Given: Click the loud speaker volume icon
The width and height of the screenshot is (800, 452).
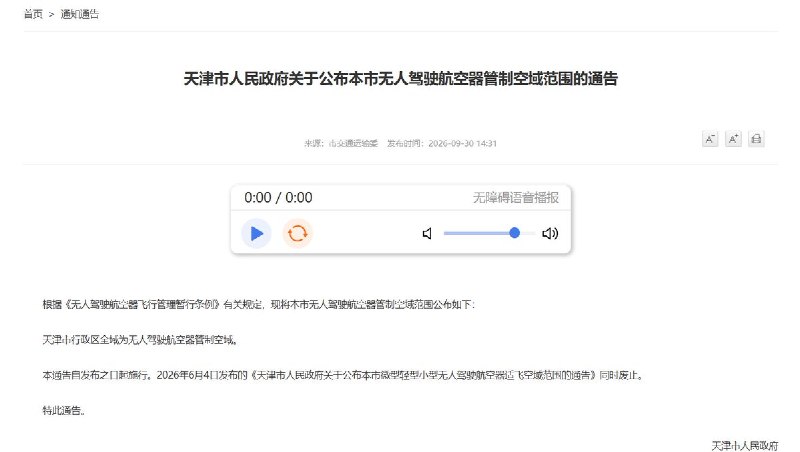Looking at the screenshot, I should [550, 234].
